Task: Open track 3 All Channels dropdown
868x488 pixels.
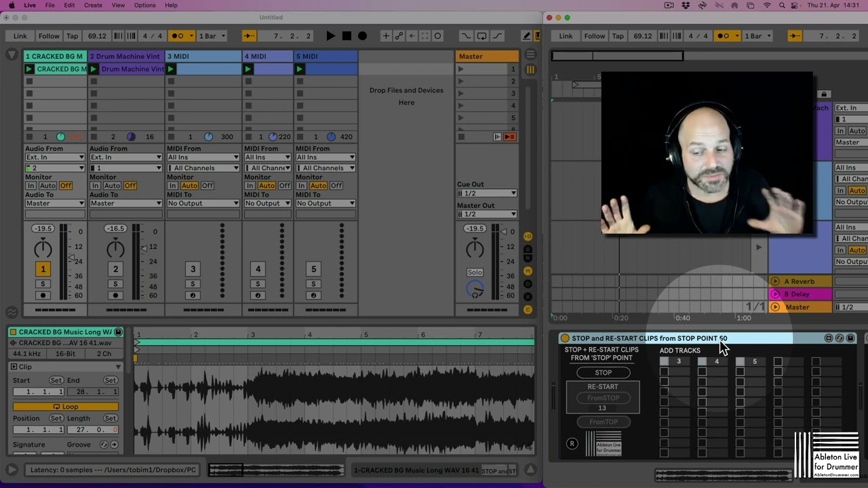Action: [203, 167]
